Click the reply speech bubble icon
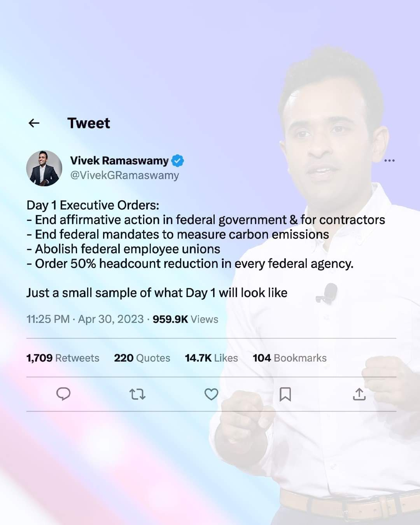Image resolution: width=420 pixels, height=525 pixels. click(63, 394)
